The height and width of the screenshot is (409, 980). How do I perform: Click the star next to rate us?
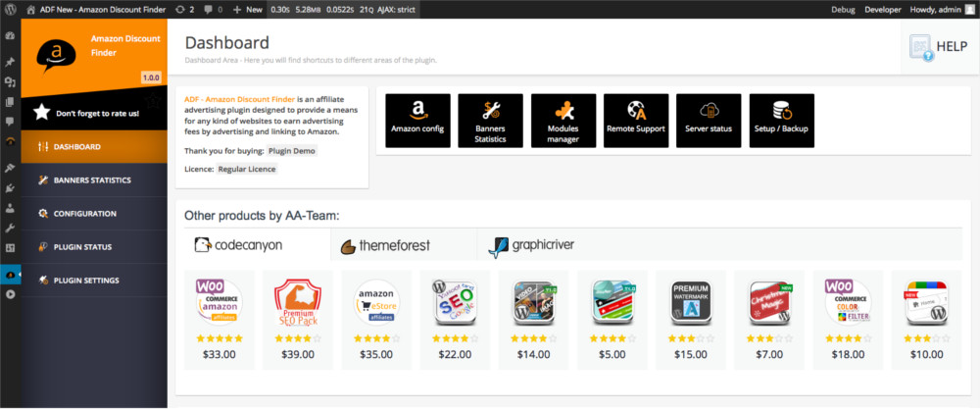tap(42, 113)
